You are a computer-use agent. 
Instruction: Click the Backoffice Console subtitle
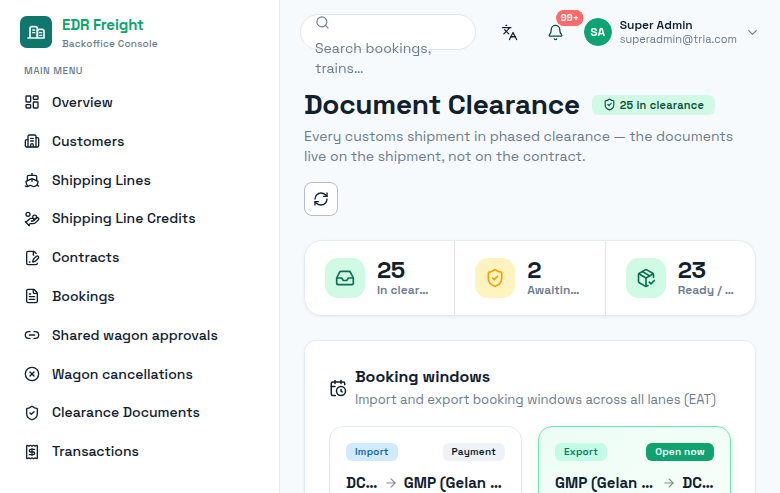[109, 44]
